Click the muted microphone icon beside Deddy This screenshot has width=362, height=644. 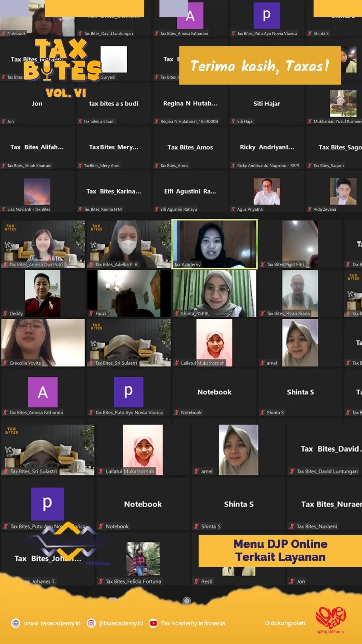pyautogui.click(x=5, y=313)
